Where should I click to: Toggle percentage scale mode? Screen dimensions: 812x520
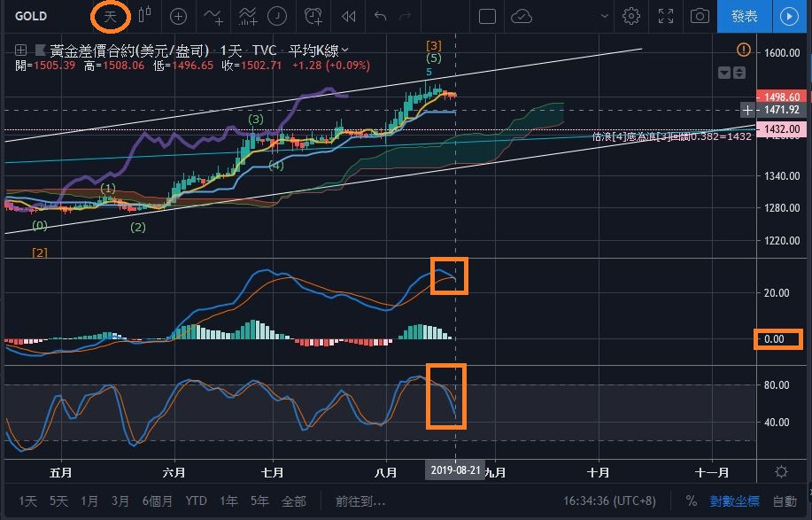pyautogui.click(x=691, y=501)
